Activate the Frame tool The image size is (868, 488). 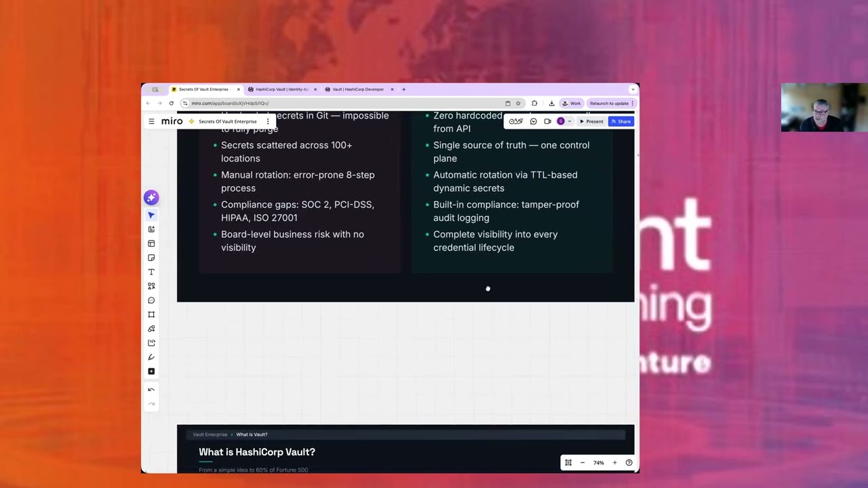click(x=151, y=314)
